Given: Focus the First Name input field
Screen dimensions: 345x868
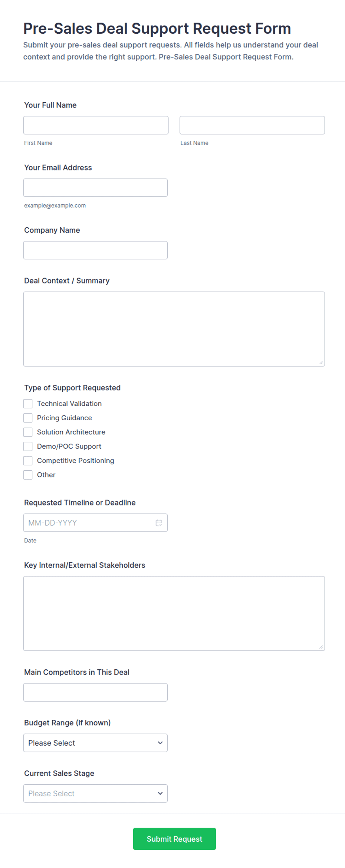Looking at the screenshot, I should coord(96,125).
